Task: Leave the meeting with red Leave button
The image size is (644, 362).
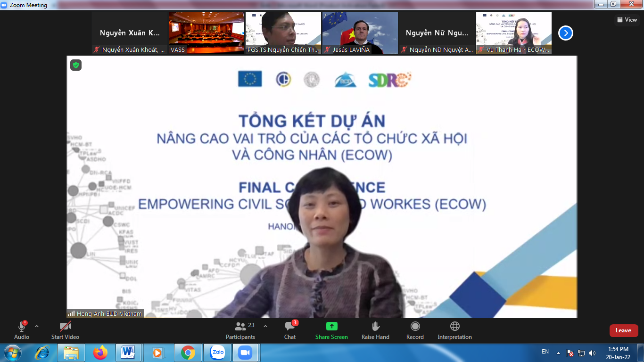Action: click(x=624, y=330)
